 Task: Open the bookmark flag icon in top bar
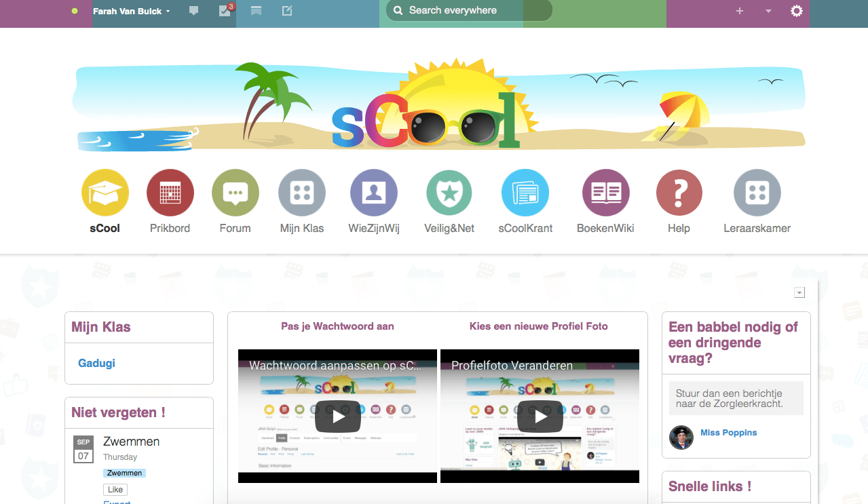tap(257, 11)
